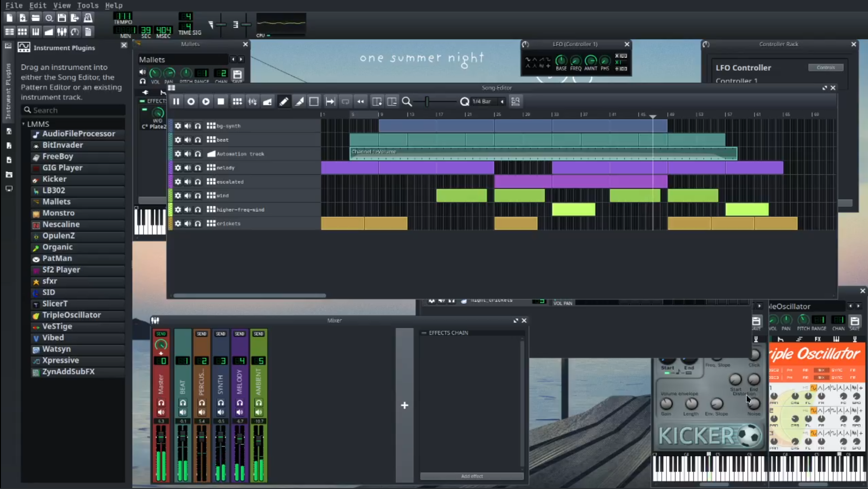Click the Stop button in Song-Editor
868x489 pixels.
coord(221,101)
